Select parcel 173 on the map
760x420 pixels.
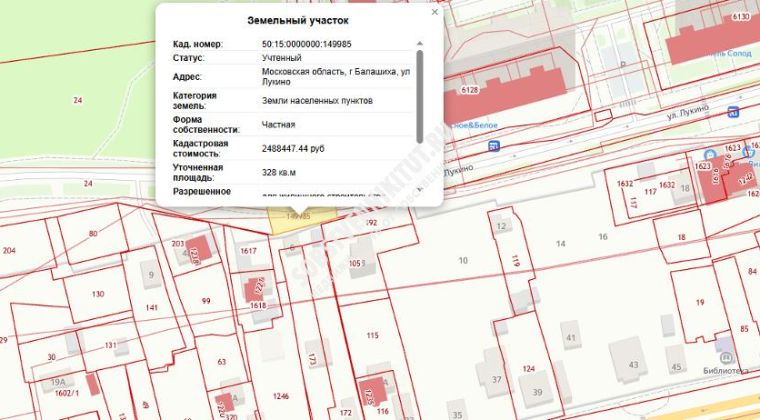[x=312, y=359]
